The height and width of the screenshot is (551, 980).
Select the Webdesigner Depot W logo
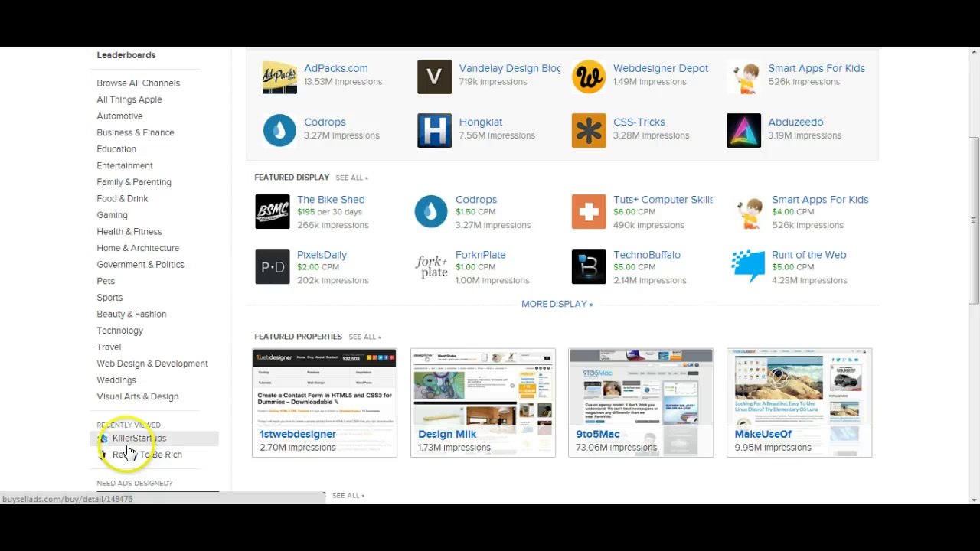click(x=589, y=77)
